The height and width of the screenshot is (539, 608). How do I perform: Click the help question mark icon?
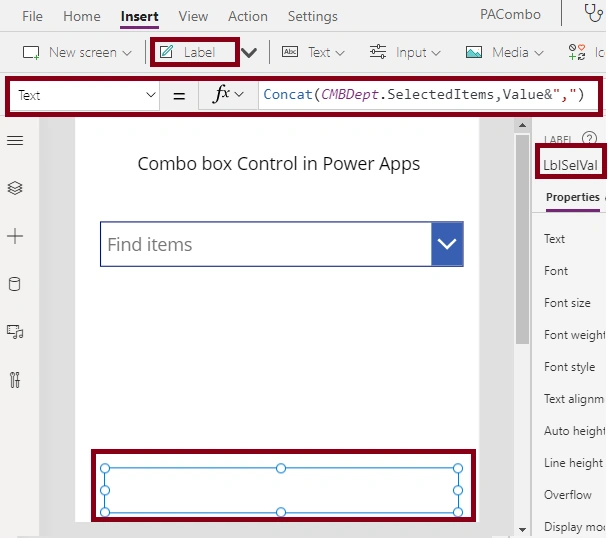(x=589, y=138)
